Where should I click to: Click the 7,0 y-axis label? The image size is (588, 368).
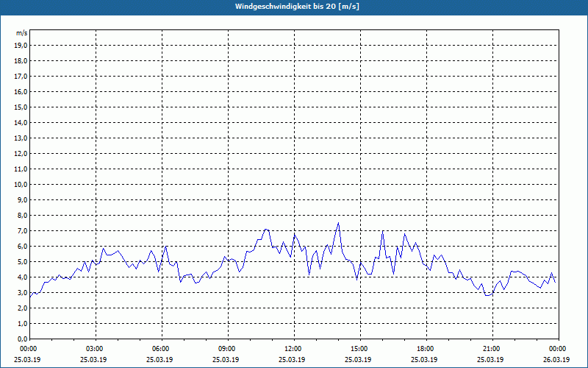coord(22,231)
